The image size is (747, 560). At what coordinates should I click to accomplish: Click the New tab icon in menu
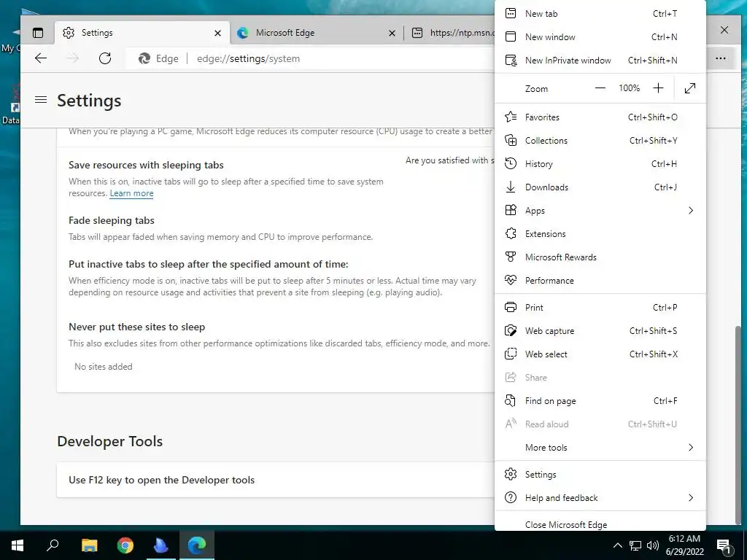[510, 13]
